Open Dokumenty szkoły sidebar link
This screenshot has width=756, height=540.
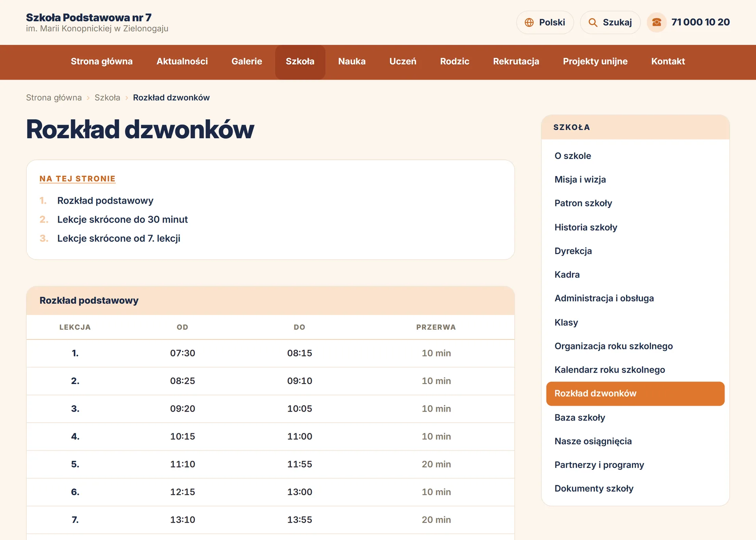[635, 488]
